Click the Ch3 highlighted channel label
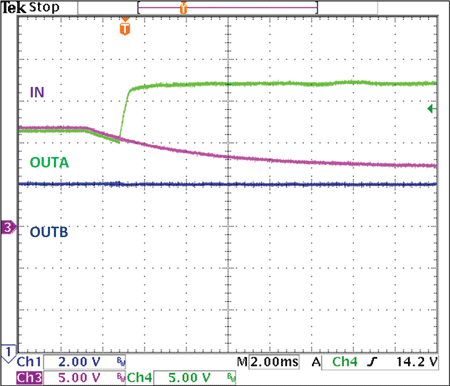This screenshot has height=386, width=450. click(29, 378)
